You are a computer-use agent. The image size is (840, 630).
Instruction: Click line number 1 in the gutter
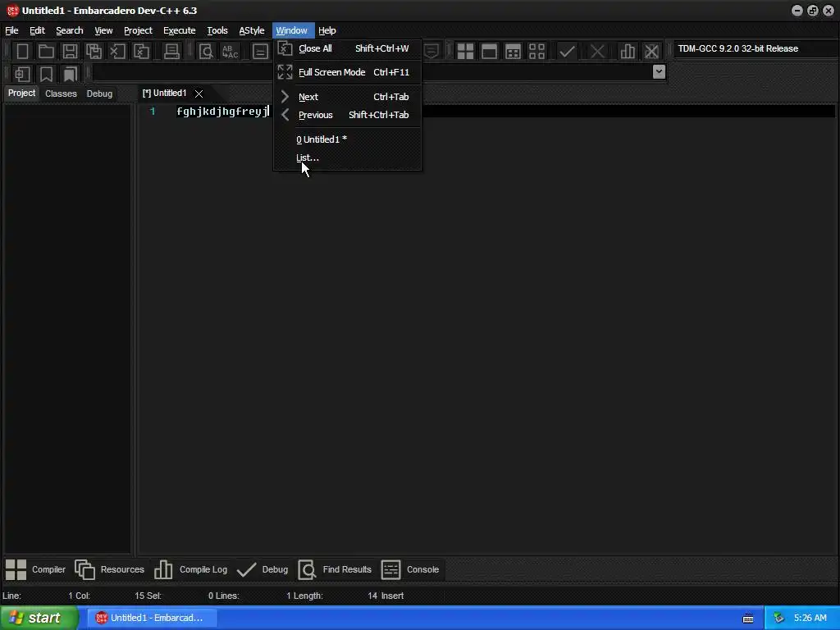pos(153,112)
